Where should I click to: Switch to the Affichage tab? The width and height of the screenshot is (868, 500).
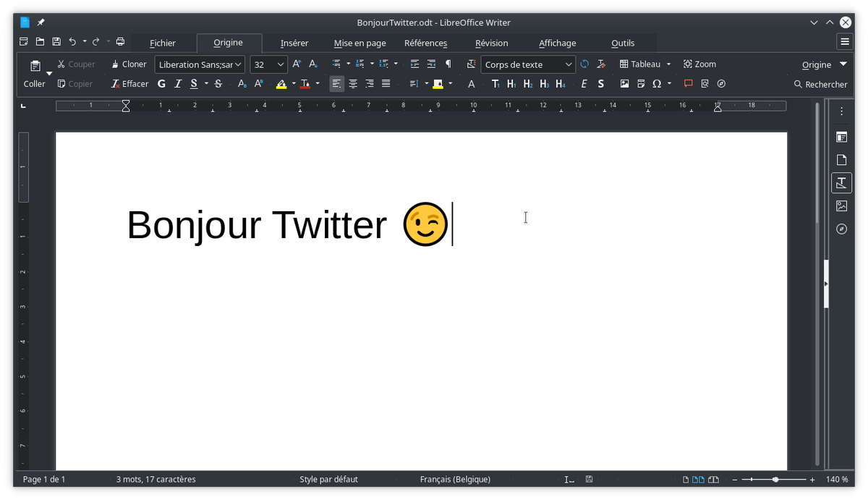pyautogui.click(x=557, y=43)
